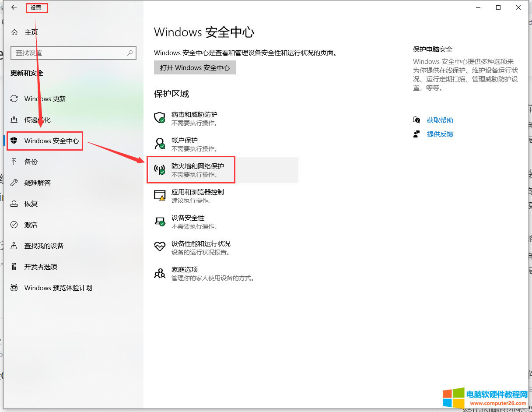This screenshot has height=412, width=532.
Task: Click the 提供反馈 link
Action: (x=440, y=134)
